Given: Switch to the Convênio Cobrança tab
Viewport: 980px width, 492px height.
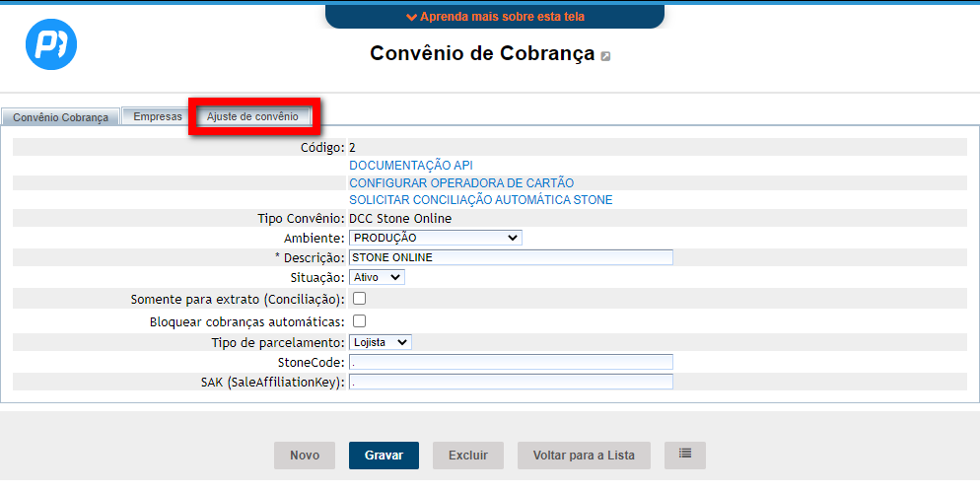Looking at the screenshot, I should [60, 117].
